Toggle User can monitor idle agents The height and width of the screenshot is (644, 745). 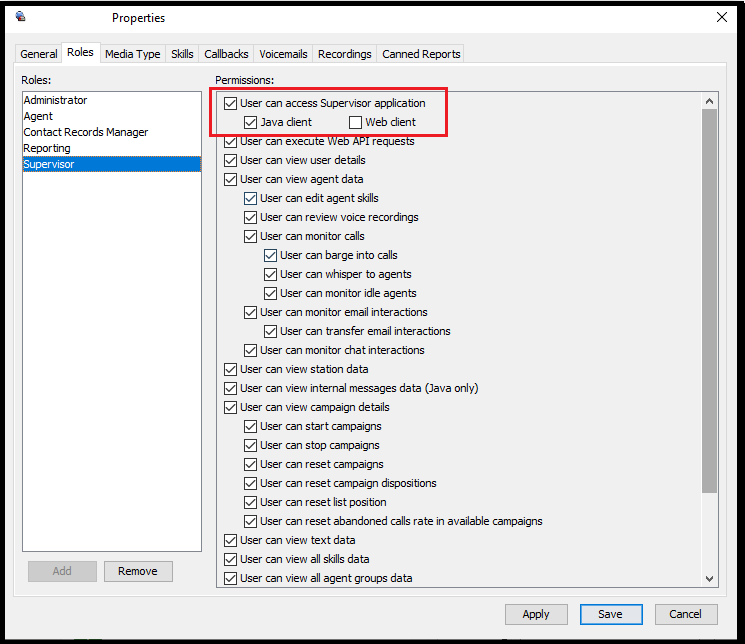coord(270,293)
